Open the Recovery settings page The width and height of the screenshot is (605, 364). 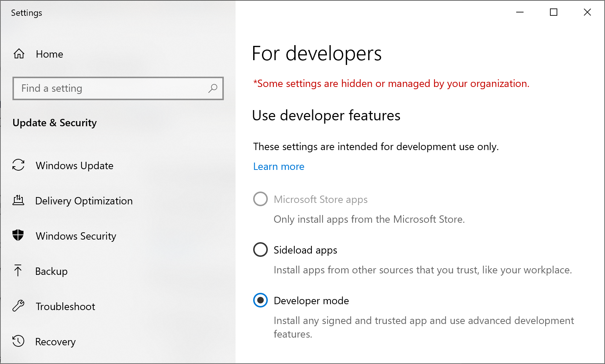55,342
